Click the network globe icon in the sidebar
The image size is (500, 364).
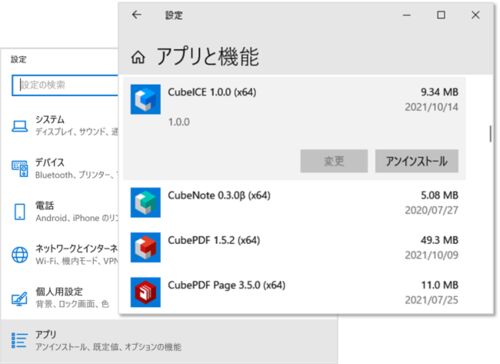[20, 255]
